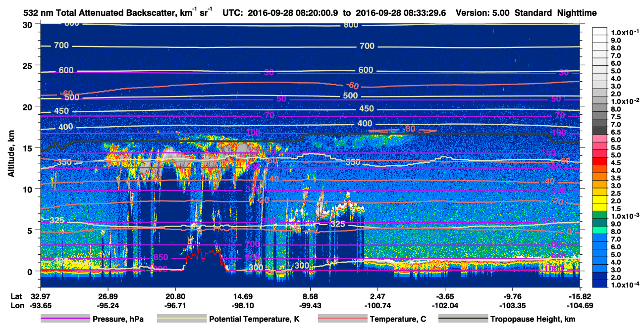Click the mint green swatch in the colorbar

[600, 231]
